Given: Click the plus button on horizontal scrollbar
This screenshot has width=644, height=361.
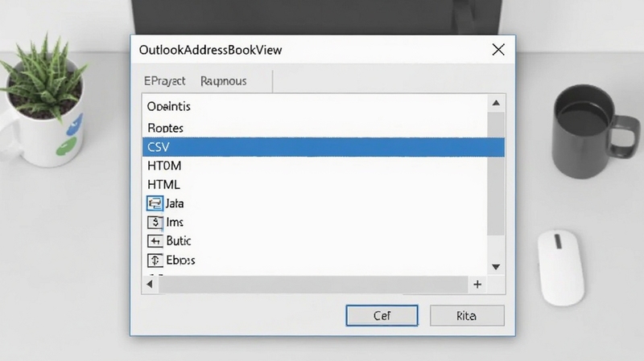Looking at the screenshot, I should click(477, 285).
